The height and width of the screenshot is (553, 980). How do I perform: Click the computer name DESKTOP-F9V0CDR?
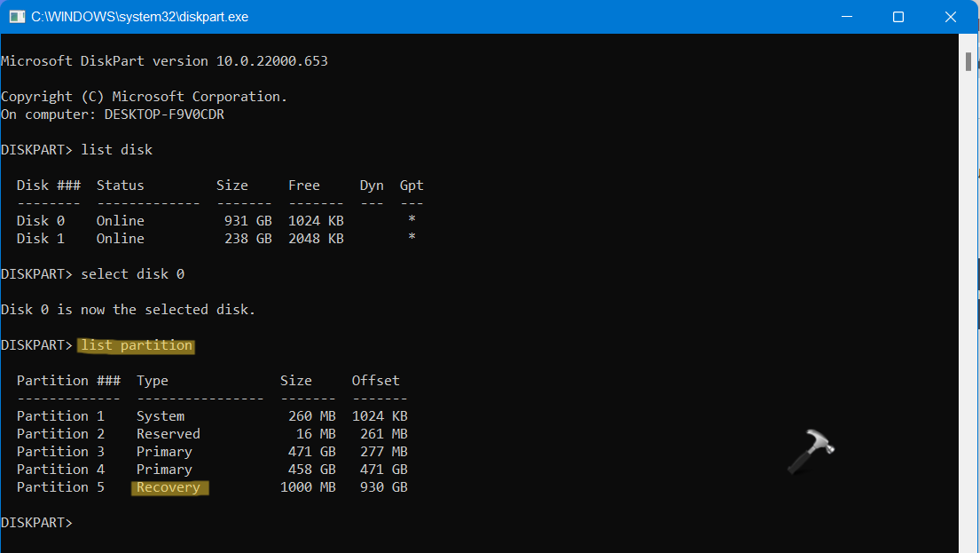pyautogui.click(x=164, y=115)
